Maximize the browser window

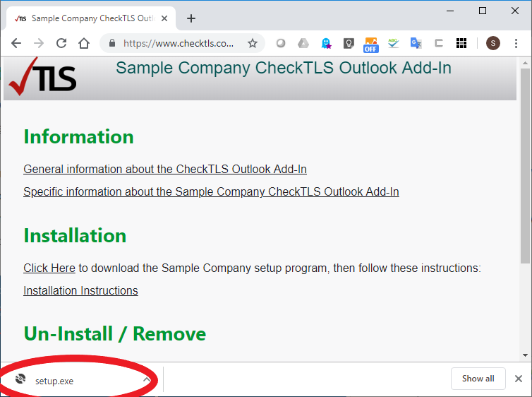point(483,11)
